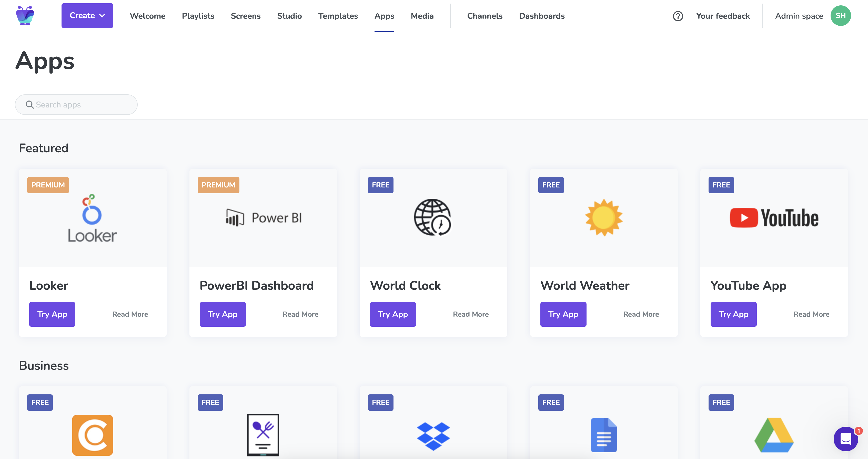The image size is (868, 459).
Task: Click the World Clock title
Action: (x=405, y=285)
